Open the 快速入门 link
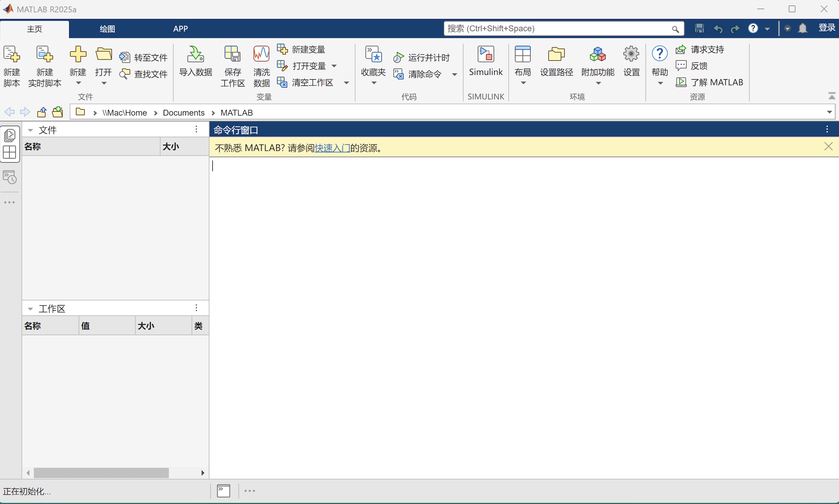 [332, 148]
